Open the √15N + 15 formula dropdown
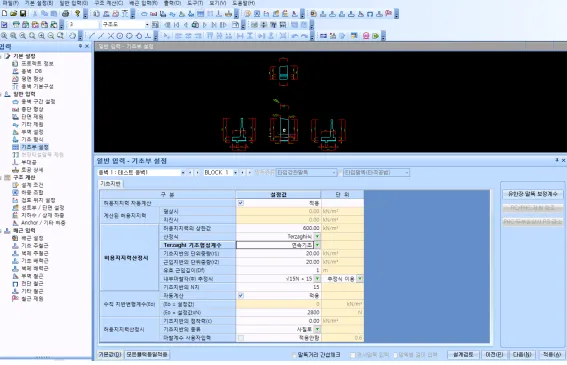The height and width of the screenshot is (365, 567). 317,279
